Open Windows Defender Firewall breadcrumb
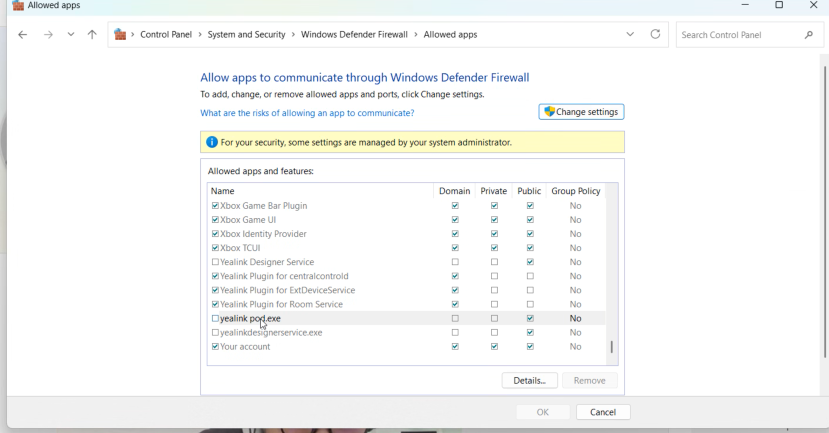This screenshot has width=829, height=433. pyautogui.click(x=354, y=34)
